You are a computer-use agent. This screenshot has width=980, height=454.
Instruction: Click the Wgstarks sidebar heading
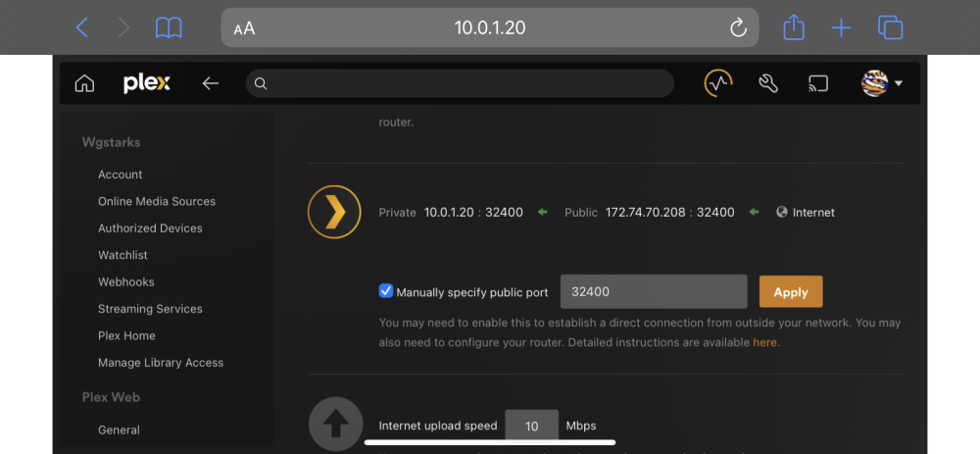[x=112, y=142]
